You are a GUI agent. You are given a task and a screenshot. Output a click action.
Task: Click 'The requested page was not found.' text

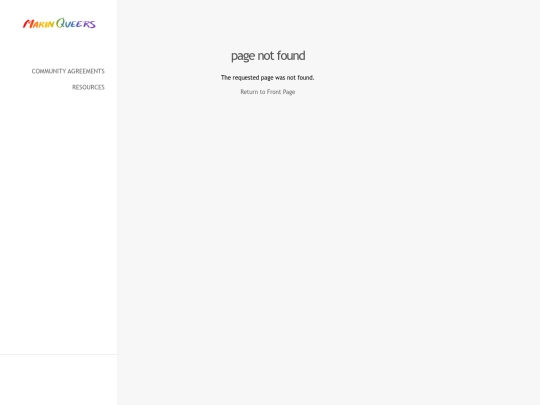tap(268, 78)
